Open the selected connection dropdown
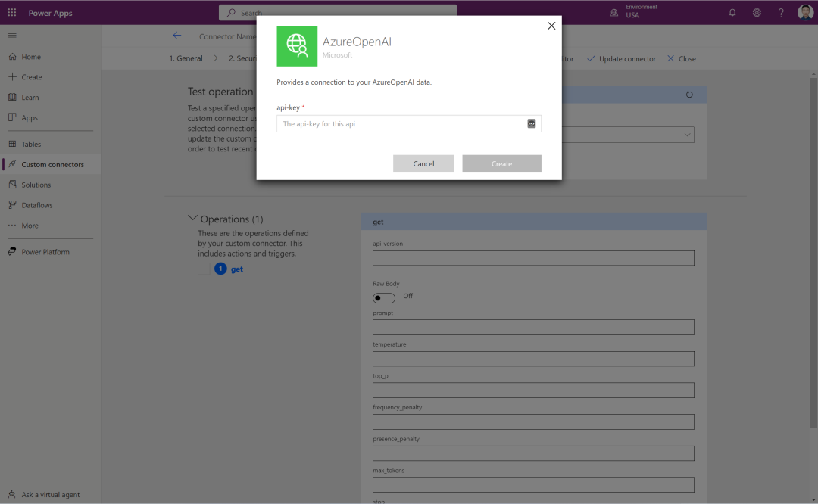The image size is (818, 504). pos(629,135)
